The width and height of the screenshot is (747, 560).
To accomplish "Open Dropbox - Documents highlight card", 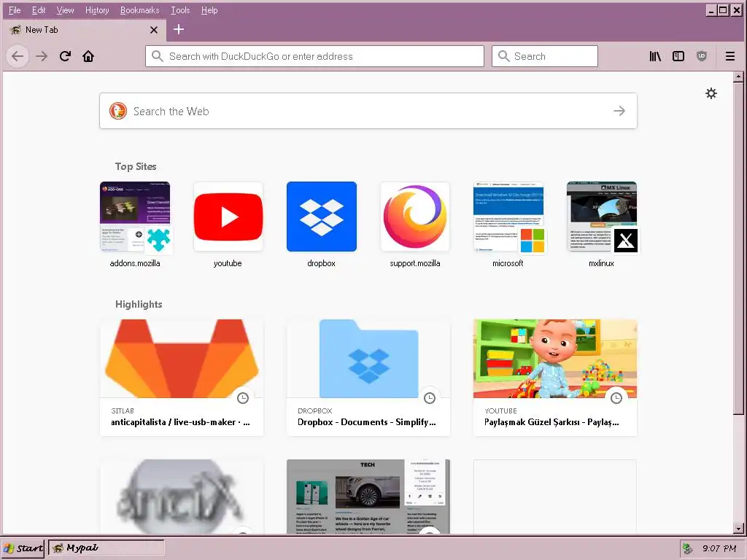I will point(368,378).
